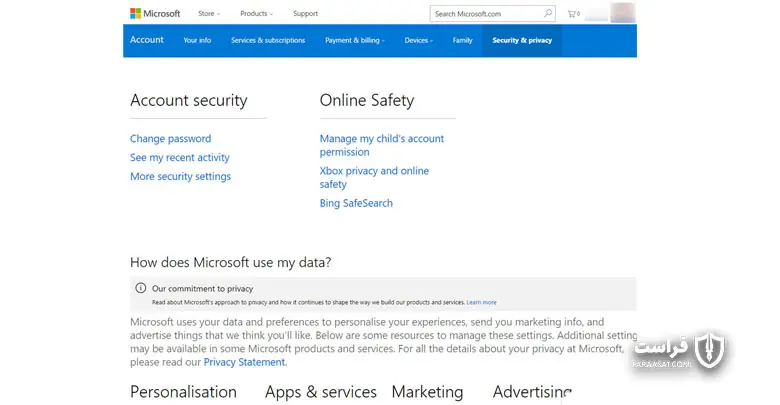Open Services & subscriptions tab

(268, 40)
